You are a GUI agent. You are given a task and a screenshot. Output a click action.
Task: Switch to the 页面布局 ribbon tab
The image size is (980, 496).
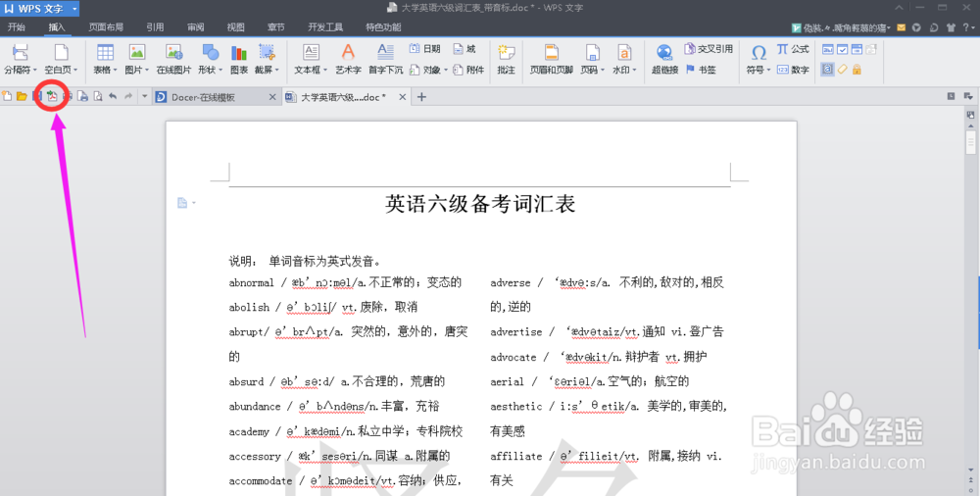pos(106,26)
